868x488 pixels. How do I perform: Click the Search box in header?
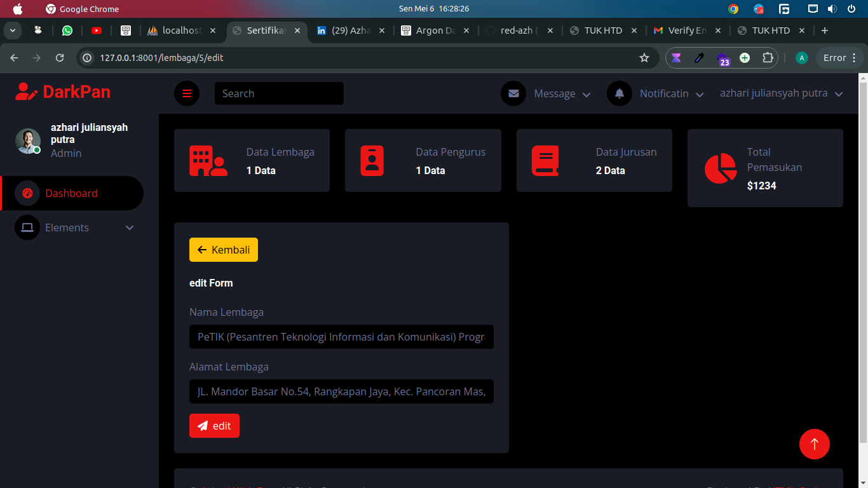click(x=279, y=93)
